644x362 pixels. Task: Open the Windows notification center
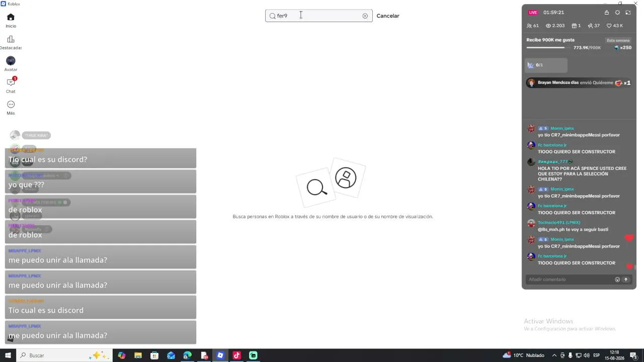point(633,355)
